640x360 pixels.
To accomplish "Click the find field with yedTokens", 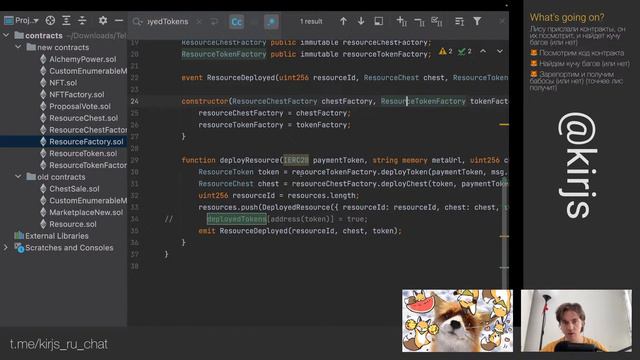I will (167, 21).
